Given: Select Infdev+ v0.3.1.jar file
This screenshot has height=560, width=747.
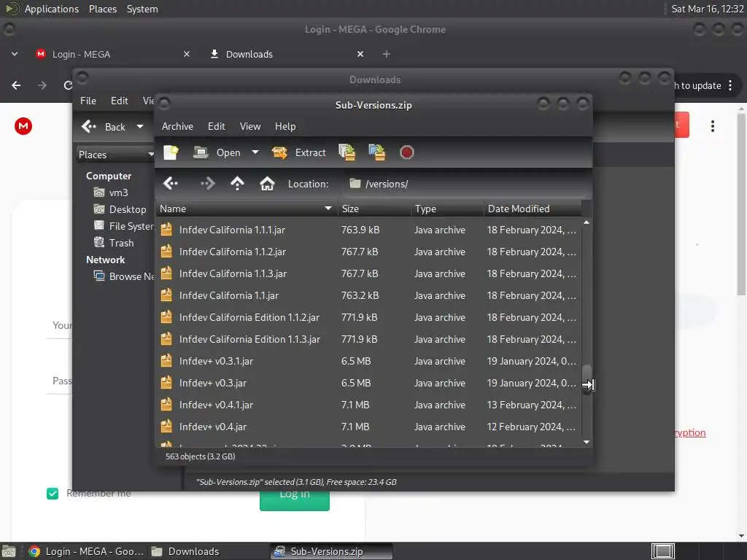Looking at the screenshot, I should tap(368, 361).
